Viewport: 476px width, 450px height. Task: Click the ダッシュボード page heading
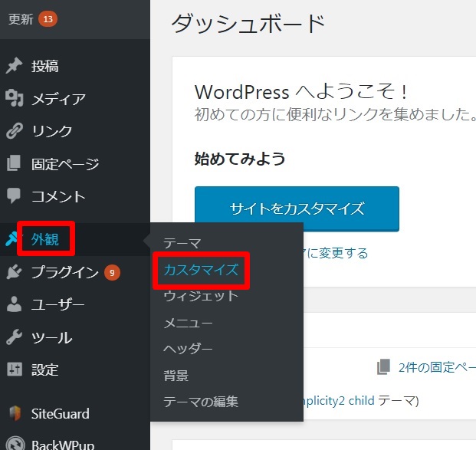pos(248,23)
